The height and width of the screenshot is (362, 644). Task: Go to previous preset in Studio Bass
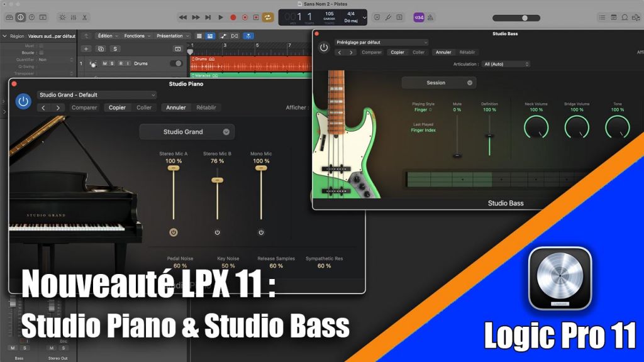[x=339, y=53]
